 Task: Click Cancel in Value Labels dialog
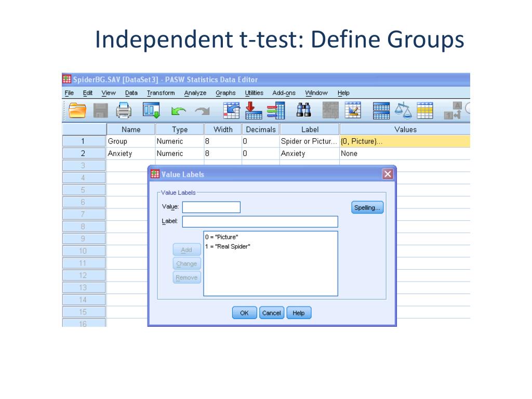[271, 313]
